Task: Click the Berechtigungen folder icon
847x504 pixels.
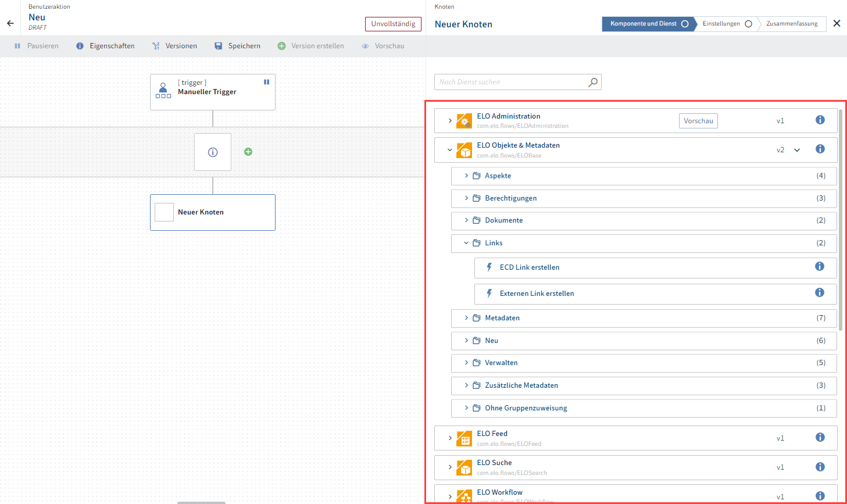Action: 477,198
